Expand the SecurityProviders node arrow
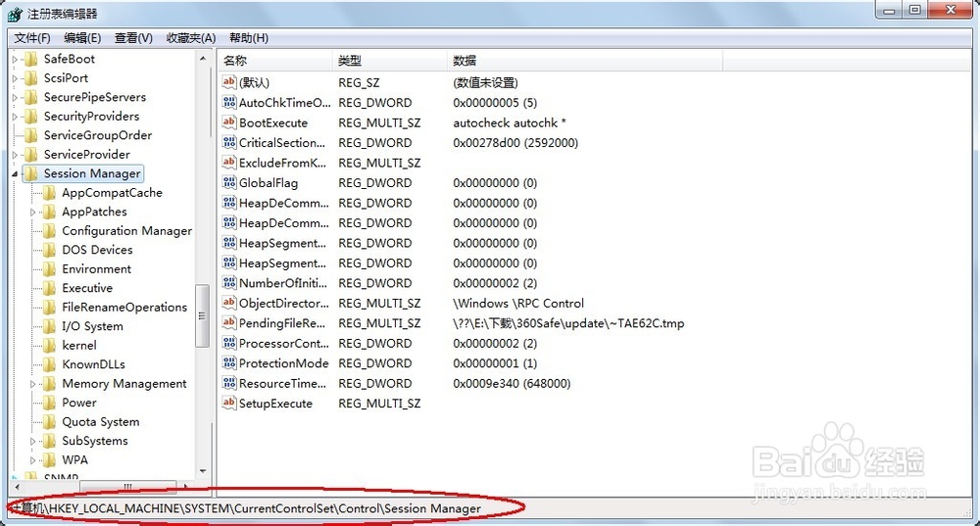 click(x=15, y=117)
